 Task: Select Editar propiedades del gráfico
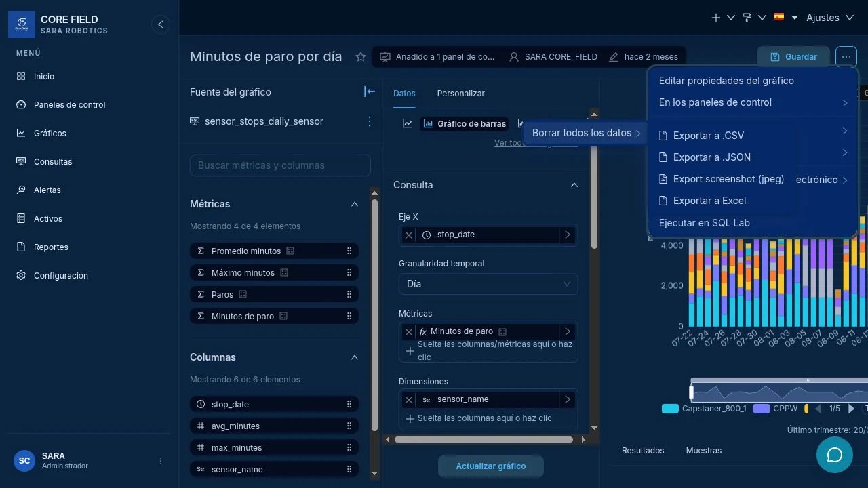pyautogui.click(x=726, y=81)
